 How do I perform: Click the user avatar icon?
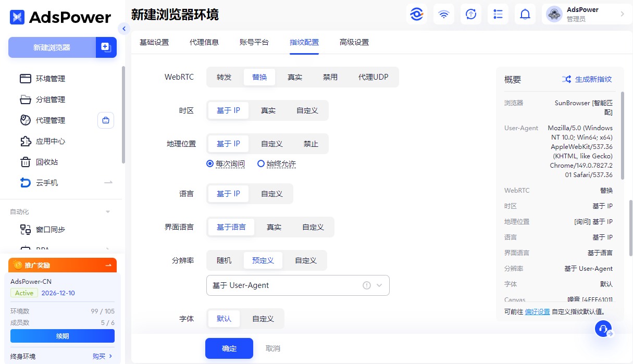[554, 14]
